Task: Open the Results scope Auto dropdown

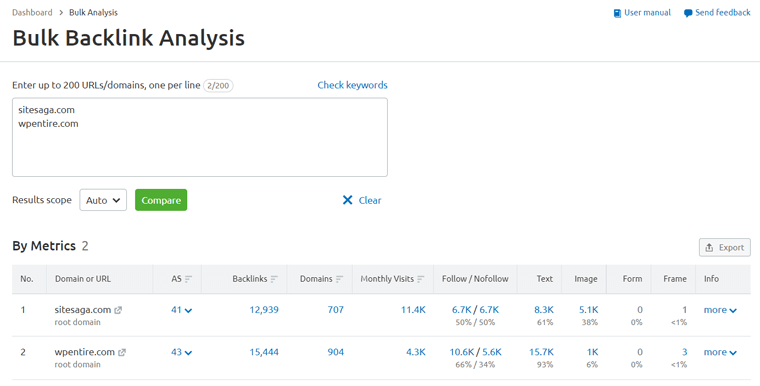Action: tap(103, 200)
